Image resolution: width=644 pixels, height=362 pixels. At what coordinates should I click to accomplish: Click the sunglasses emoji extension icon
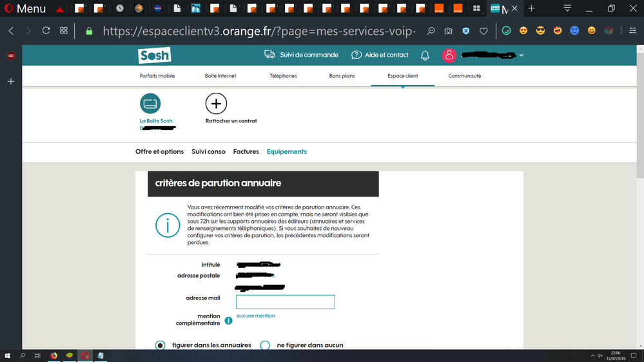(x=540, y=30)
